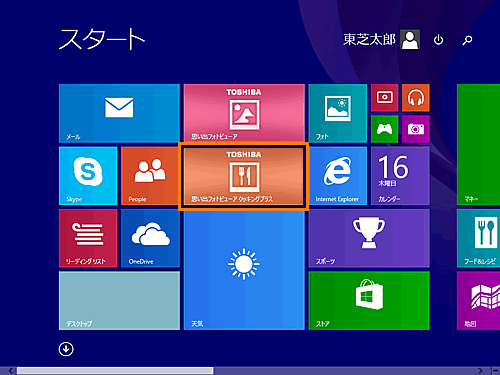Launch the Internet Explorer tile
Viewport: 500px width, 375px height.
338,176
